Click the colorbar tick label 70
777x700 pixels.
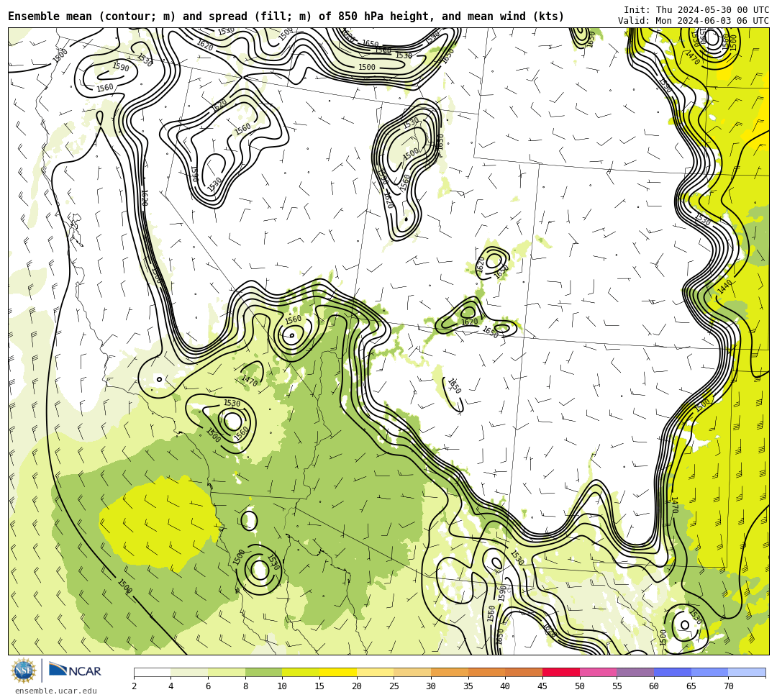click(x=728, y=686)
